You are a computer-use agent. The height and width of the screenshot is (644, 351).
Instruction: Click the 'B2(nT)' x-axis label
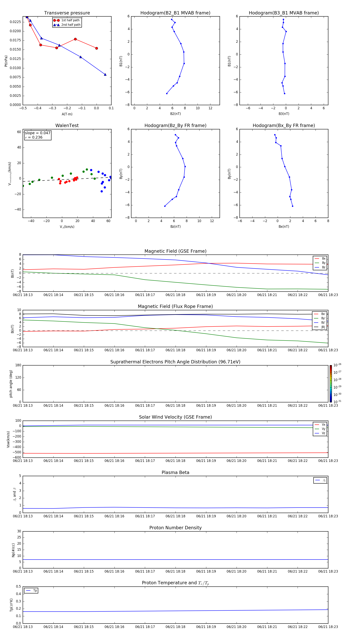(175, 114)
